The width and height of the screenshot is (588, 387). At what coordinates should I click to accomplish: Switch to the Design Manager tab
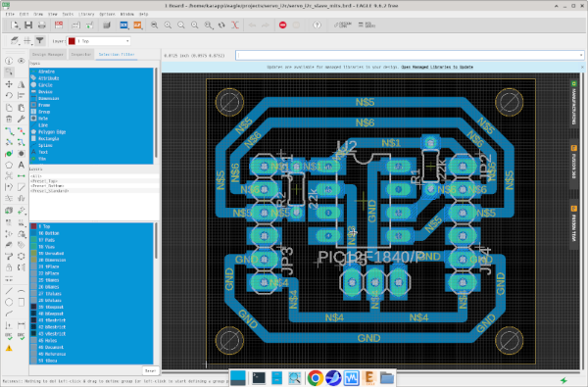click(x=48, y=54)
